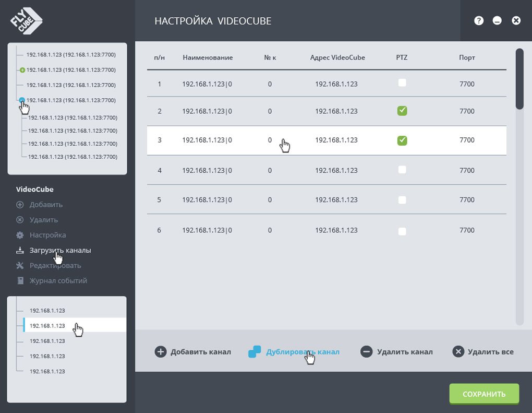532x413 pixels.
Task: Click the Порт column header
Action: click(x=467, y=57)
